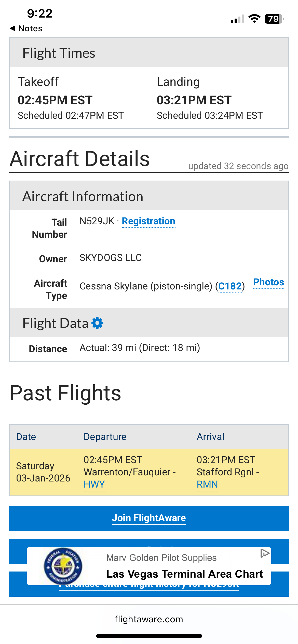Screen dimensions: 298x644
Task: Tap the Flight Data settings gear icon
Action: pyautogui.click(x=97, y=323)
